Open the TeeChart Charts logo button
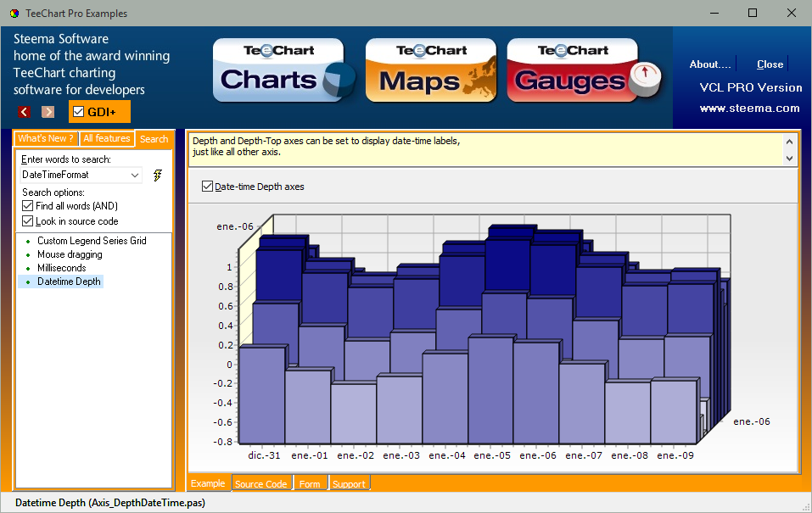This screenshot has width=812, height=513. click(283, 70)
